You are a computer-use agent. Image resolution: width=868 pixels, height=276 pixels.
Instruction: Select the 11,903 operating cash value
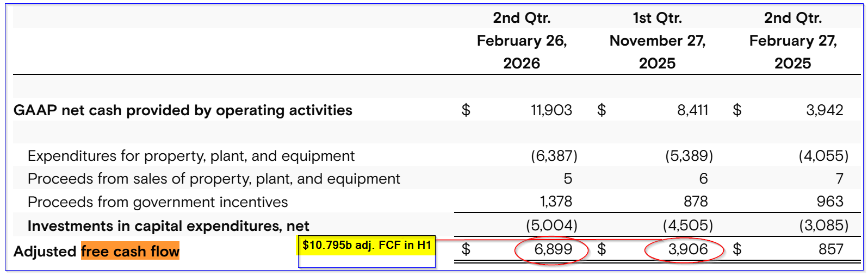[x=551, y=110]
